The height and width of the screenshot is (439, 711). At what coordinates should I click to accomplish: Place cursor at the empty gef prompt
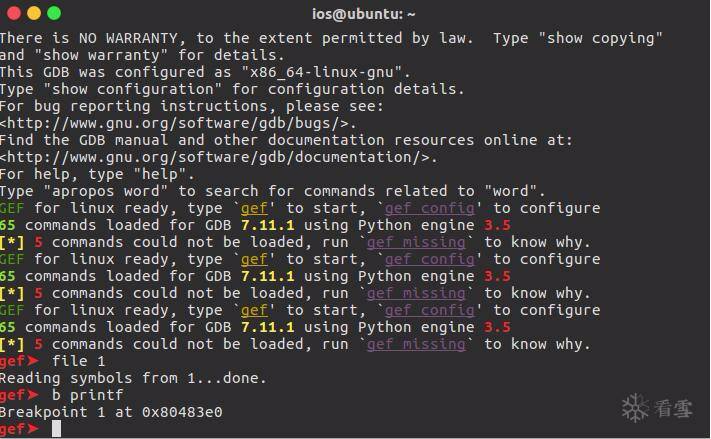(x=57, y=429)
